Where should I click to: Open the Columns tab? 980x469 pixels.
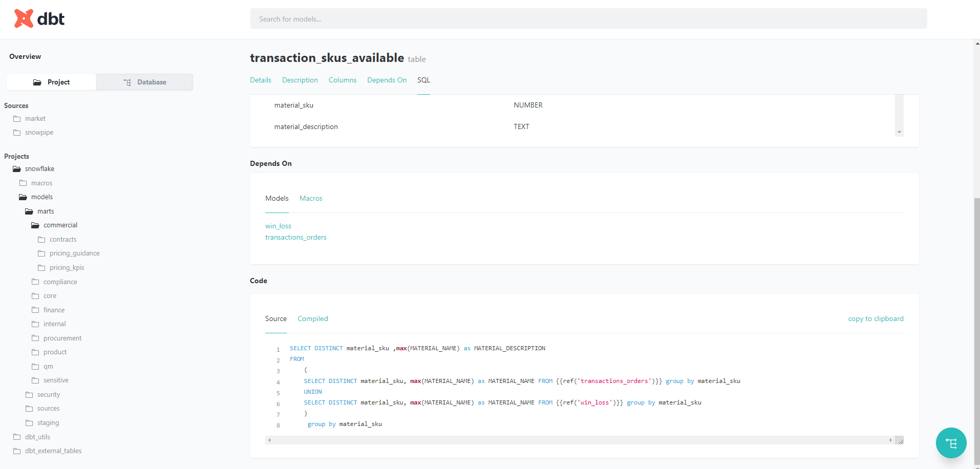[342, 80]
